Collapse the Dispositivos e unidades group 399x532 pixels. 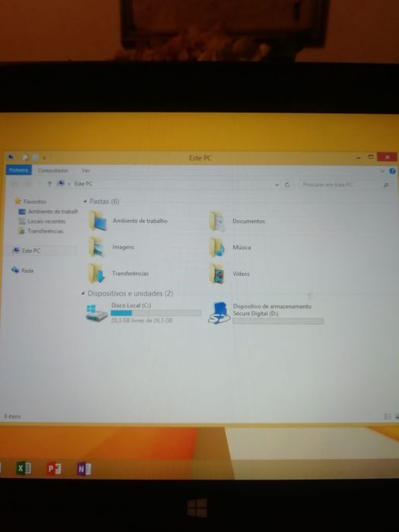83,293
